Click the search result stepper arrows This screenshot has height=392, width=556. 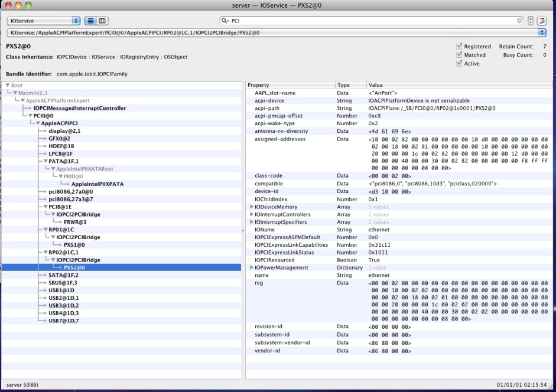[x=531, y=21]
